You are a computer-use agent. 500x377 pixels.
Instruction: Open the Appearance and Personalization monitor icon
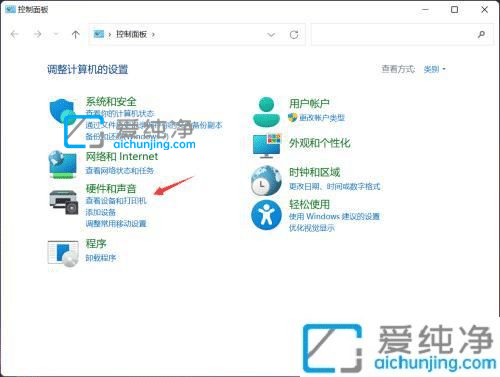point(267,146)
